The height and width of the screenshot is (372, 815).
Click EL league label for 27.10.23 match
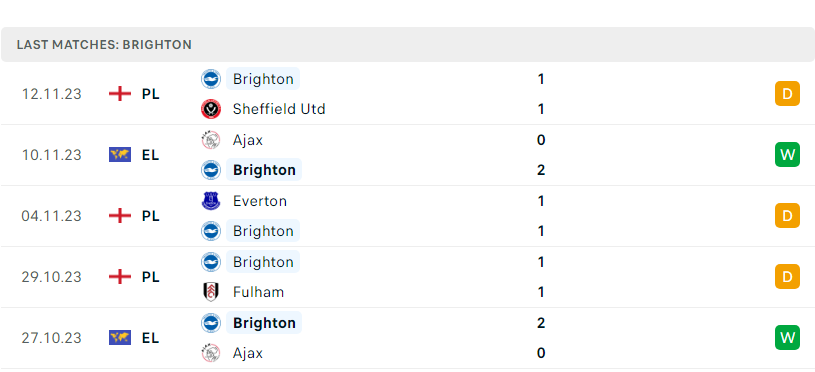tap(150, 338)
